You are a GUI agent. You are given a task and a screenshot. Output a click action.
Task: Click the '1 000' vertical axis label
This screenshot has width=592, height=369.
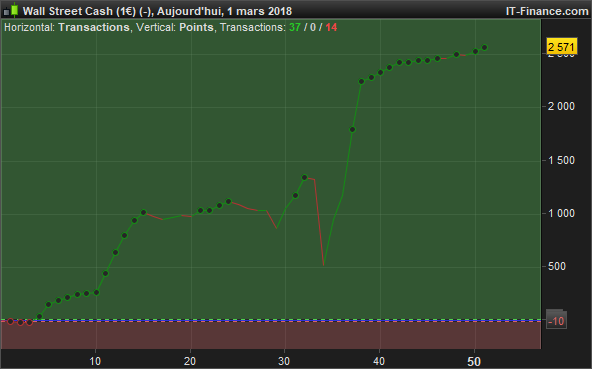pos(561,213)
